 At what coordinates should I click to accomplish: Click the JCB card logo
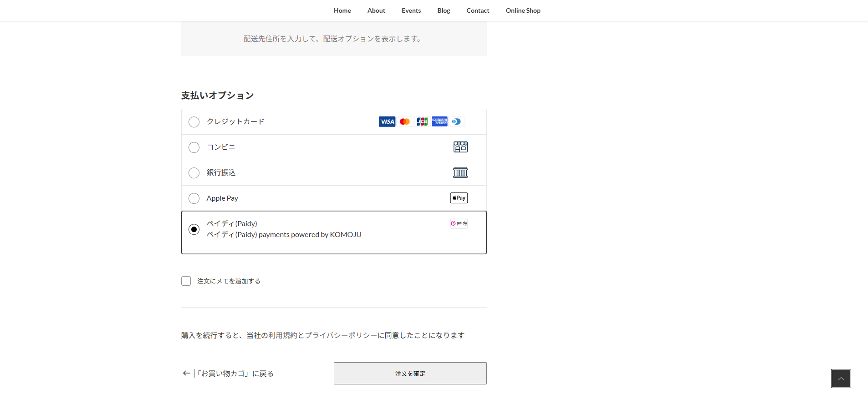pos(422,121)
